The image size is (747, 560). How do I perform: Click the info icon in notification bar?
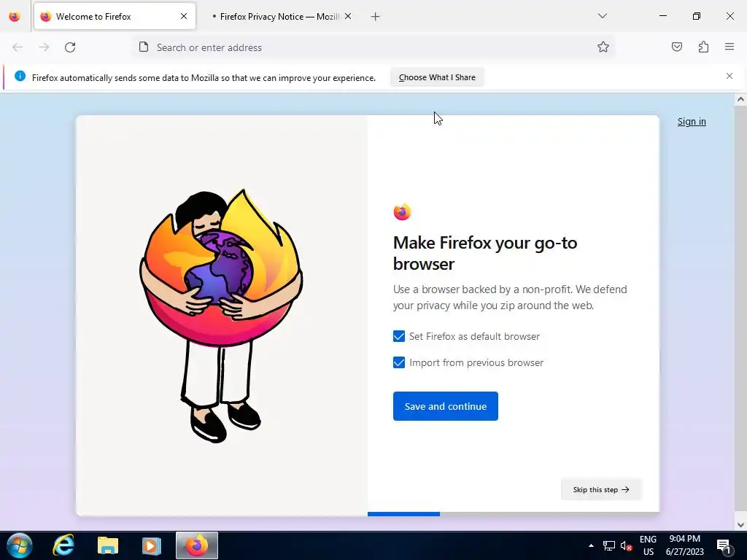[x=20, y=76]
